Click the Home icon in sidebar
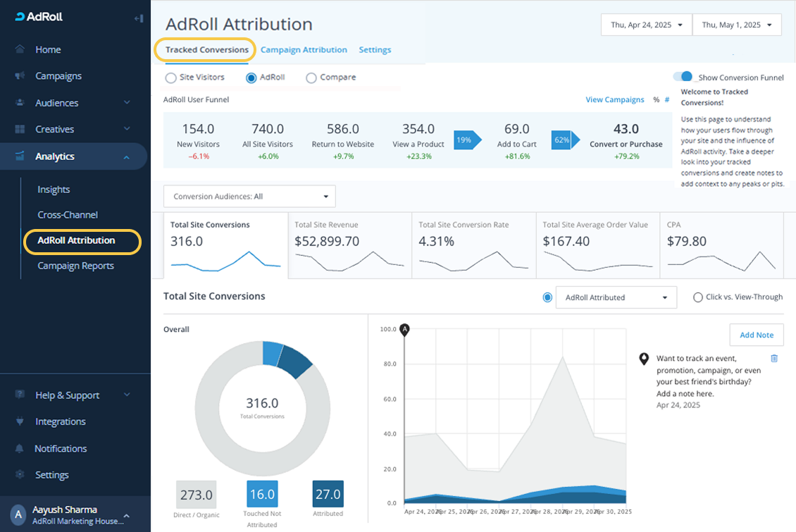 coord(20,49)
